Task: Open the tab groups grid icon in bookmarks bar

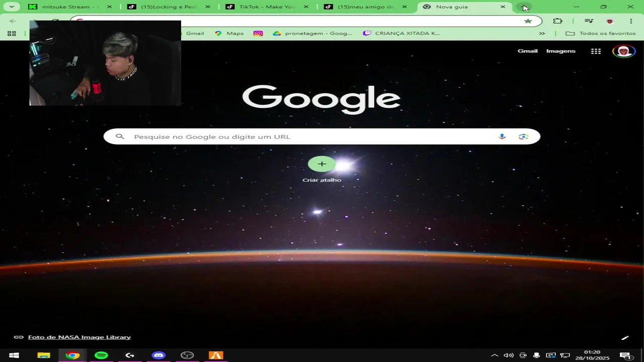Action: point(12,33)
